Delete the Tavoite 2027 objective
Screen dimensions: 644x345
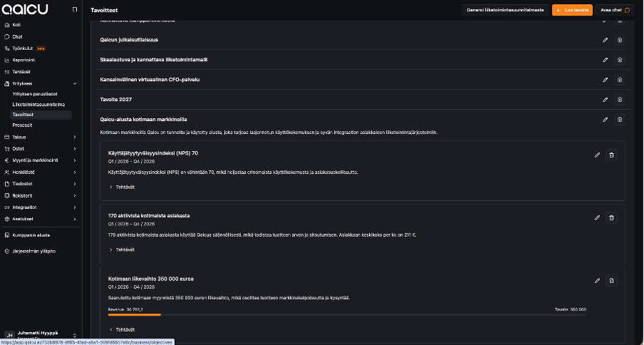619,99
